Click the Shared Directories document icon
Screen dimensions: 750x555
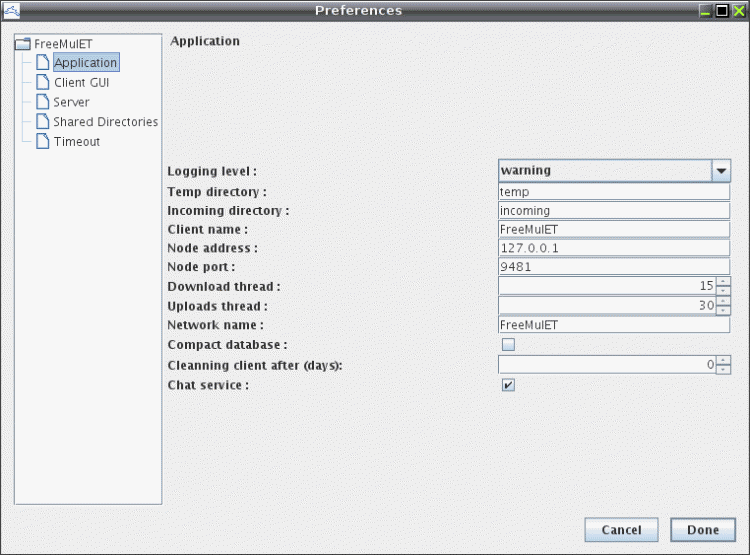43,121
